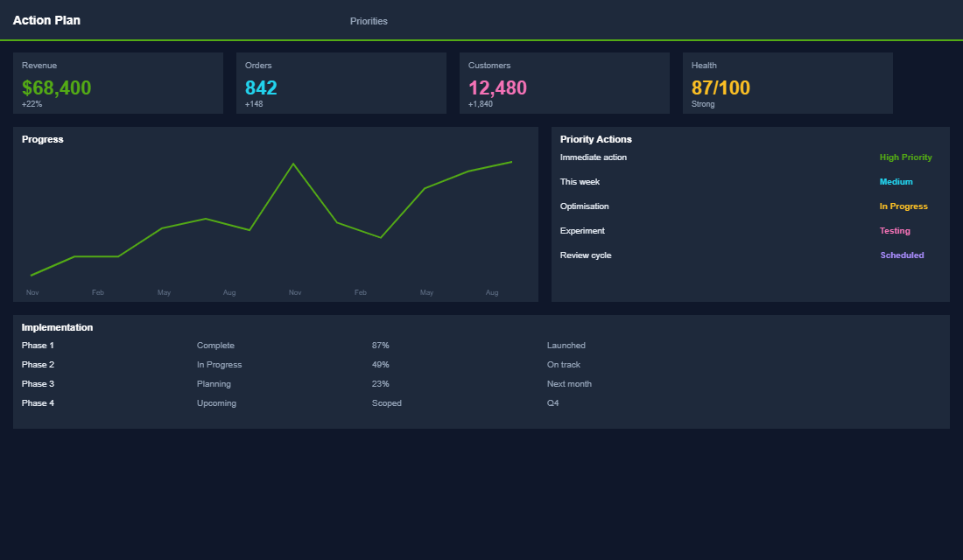The image size is (963, 560).
Task: Click the High Priority status label
Action: 905,157
